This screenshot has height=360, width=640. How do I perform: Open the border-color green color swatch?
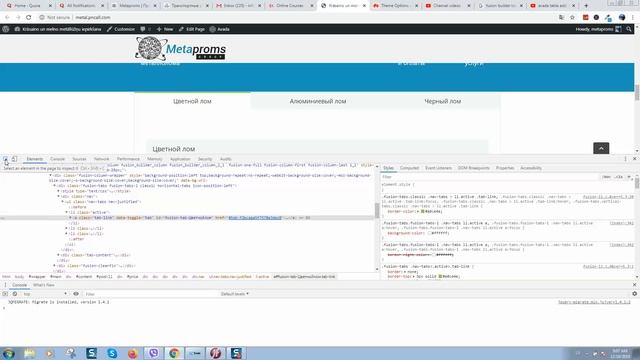[423, 211]
